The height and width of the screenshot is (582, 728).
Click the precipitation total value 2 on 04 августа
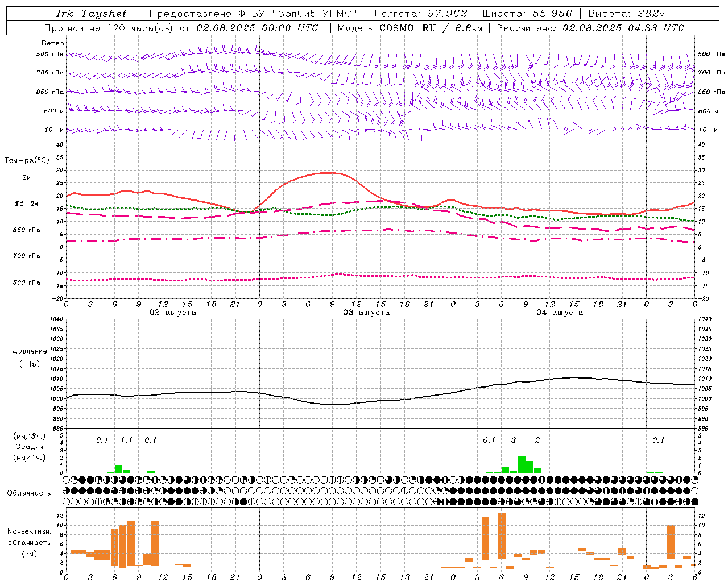pos(537,440)
